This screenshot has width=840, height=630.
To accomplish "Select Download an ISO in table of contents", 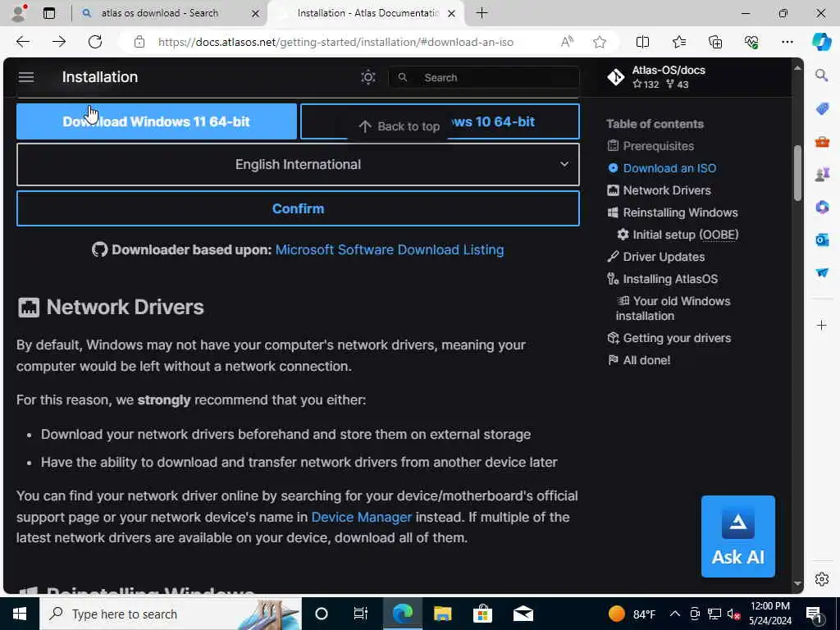I will [x=669, y=168].
